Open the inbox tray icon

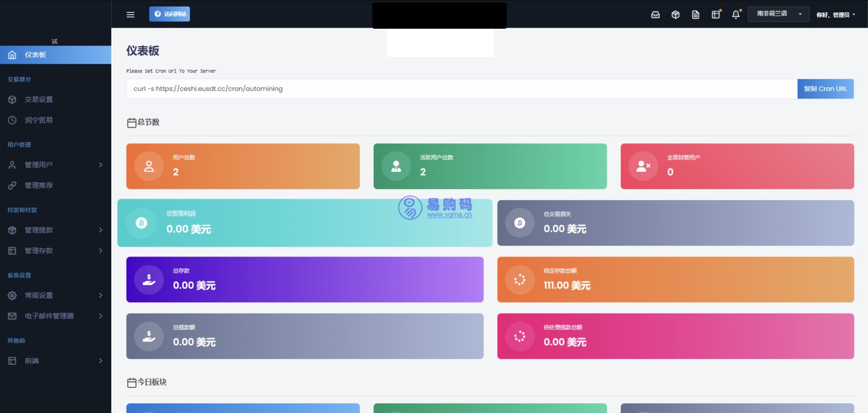point(655,15)
